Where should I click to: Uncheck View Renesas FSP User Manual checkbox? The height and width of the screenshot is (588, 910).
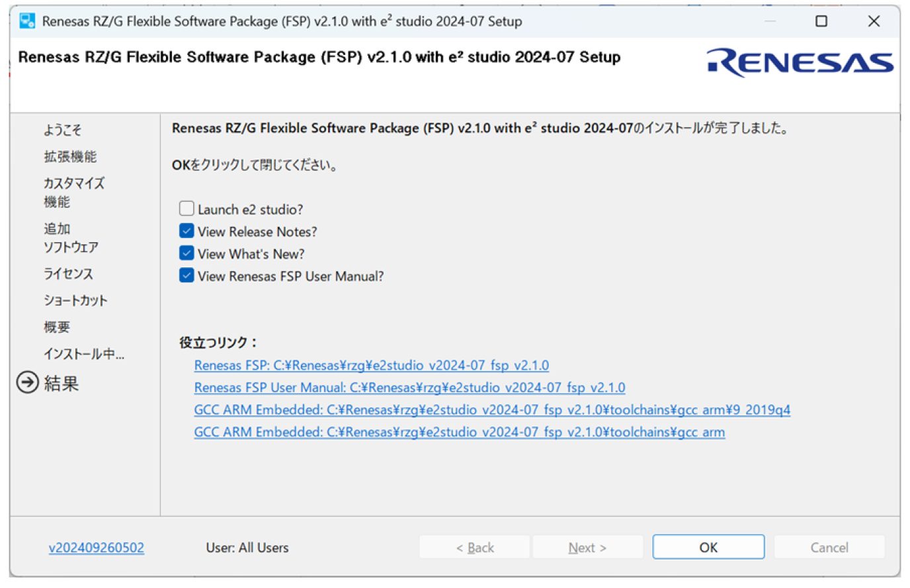[186, 276]
